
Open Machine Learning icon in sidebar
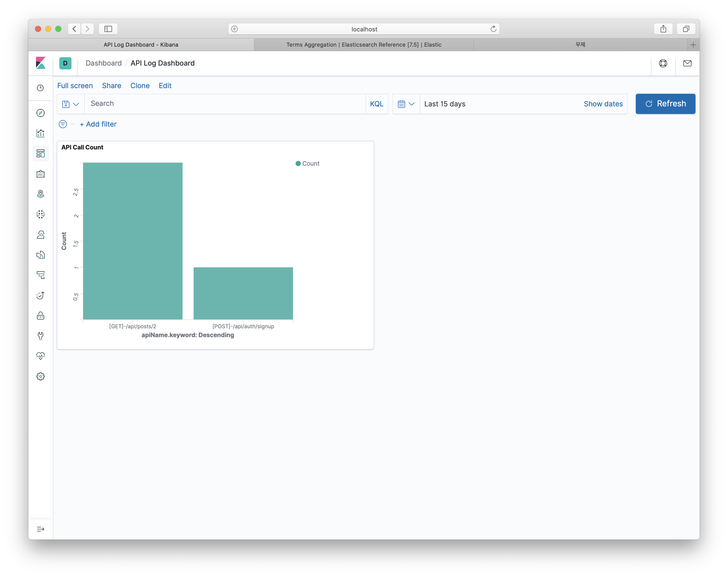(41, 214)
